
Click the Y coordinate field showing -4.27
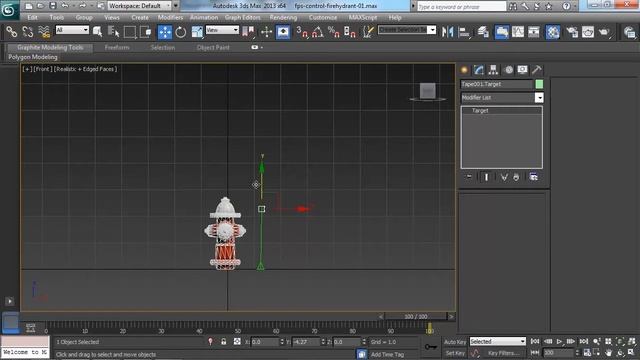(306, 342)
